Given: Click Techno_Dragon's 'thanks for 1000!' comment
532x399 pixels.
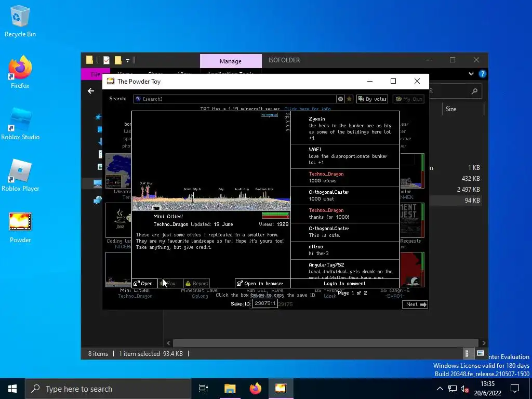Looking at the screenshot, I should pyautogui.click(x=345, y=214).
